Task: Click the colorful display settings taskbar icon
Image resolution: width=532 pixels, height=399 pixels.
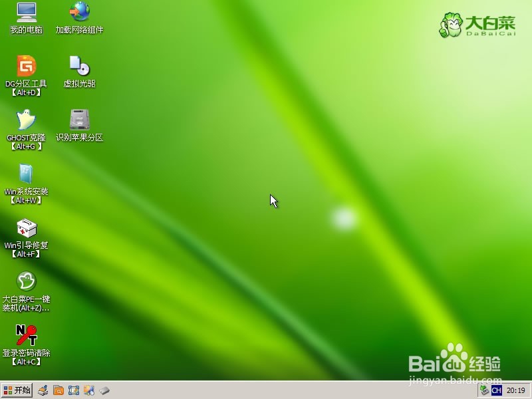Action: pyautogui.click(x=89, y=390)
